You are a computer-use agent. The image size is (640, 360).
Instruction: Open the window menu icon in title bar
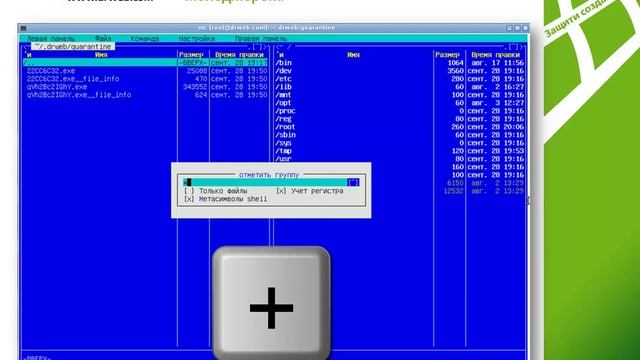point(23,28)
